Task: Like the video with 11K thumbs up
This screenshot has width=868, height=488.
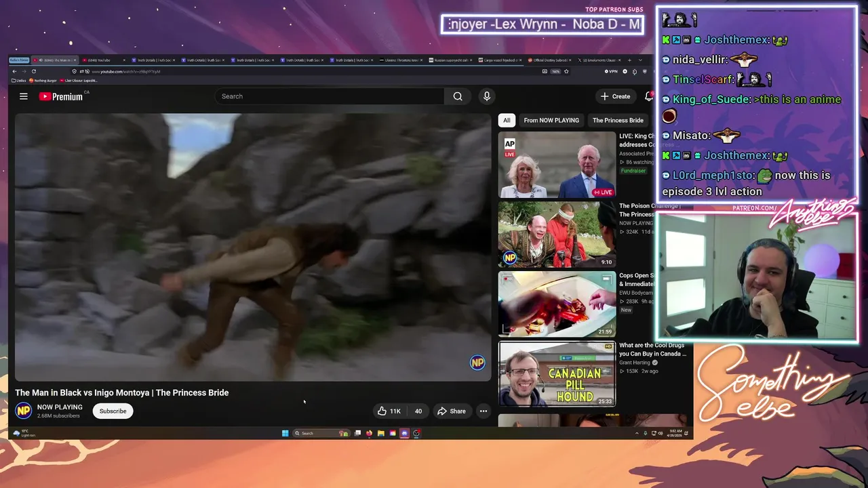Action: (389, 411)
